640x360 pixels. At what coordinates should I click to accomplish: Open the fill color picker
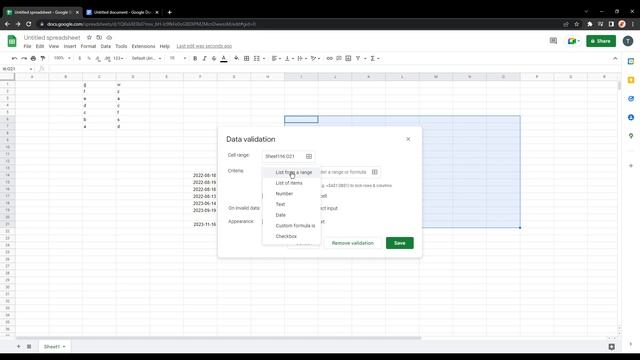point(236,58)
